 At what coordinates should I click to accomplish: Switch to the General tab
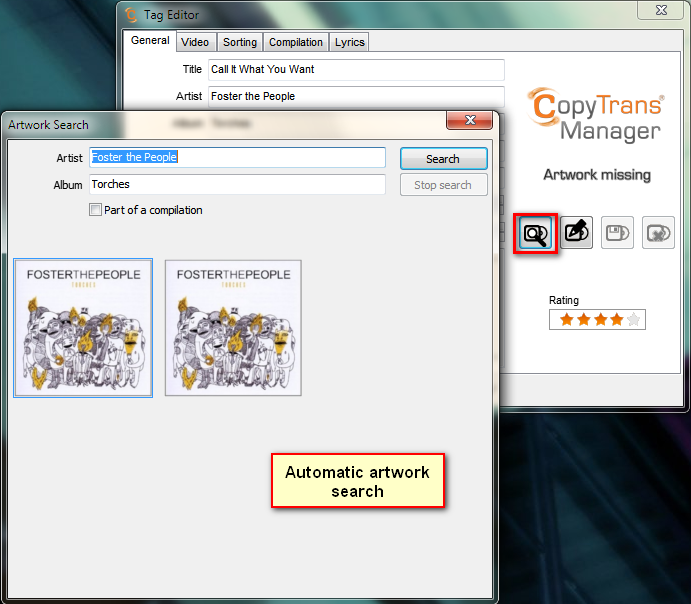coord(150,41)
